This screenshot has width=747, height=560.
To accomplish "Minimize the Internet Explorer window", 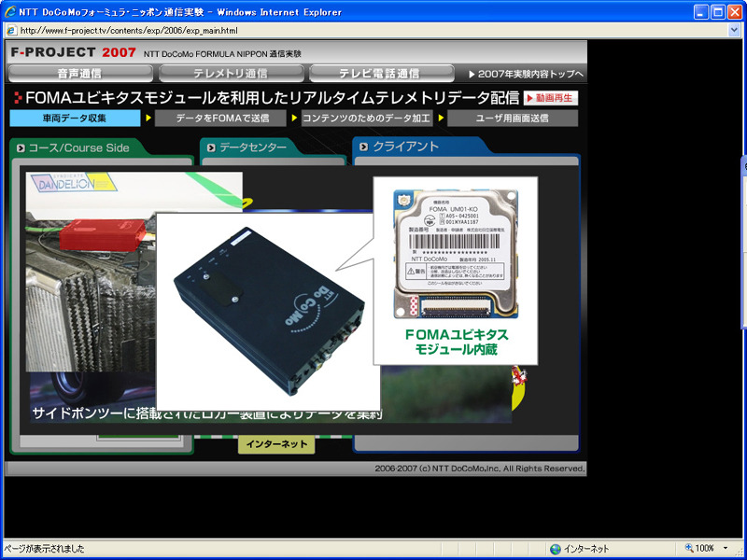I will [x=701, y=12].
